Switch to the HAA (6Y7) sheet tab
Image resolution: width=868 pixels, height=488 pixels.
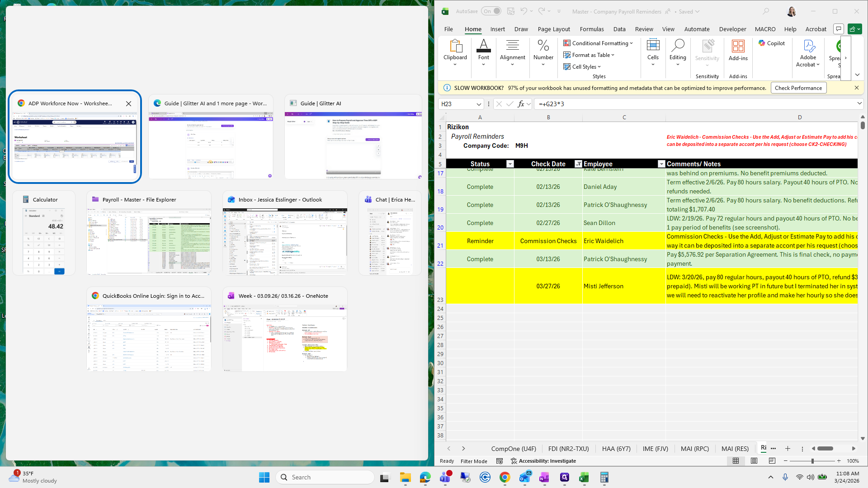point(616,449)
